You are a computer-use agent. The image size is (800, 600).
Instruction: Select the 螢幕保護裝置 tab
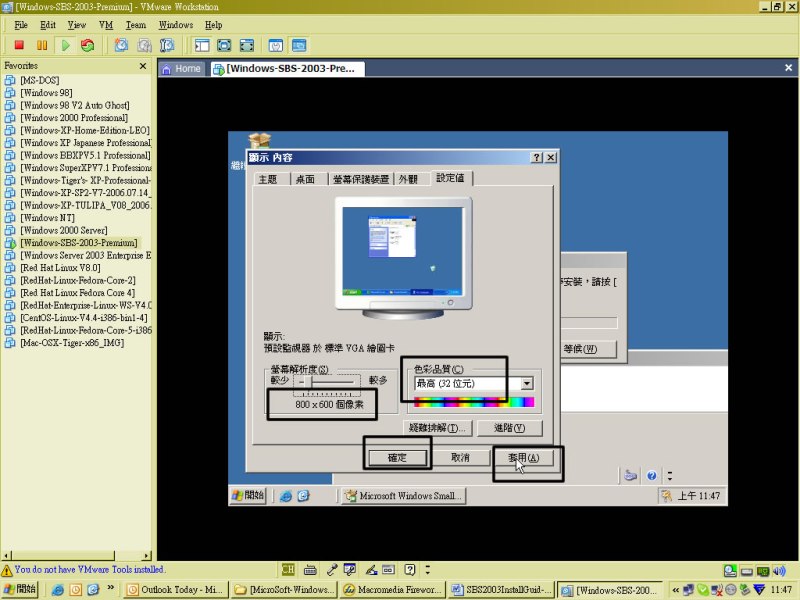tap(361, 179)
